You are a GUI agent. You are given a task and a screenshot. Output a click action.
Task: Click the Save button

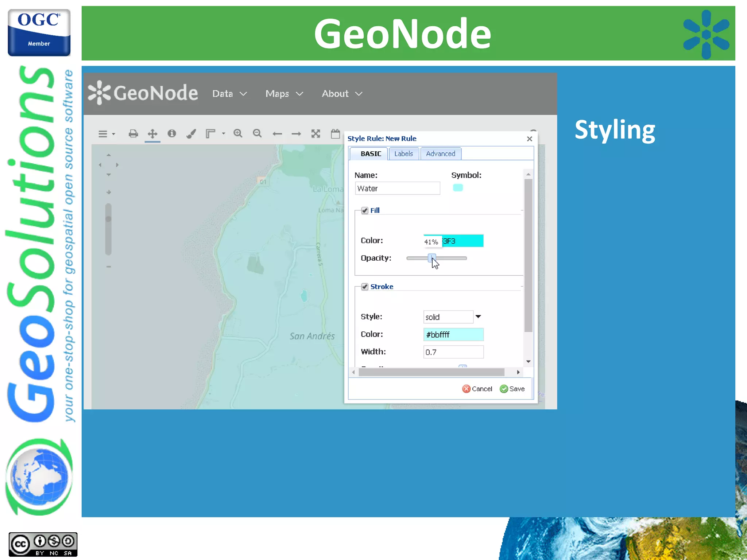(x=512, y=389)
